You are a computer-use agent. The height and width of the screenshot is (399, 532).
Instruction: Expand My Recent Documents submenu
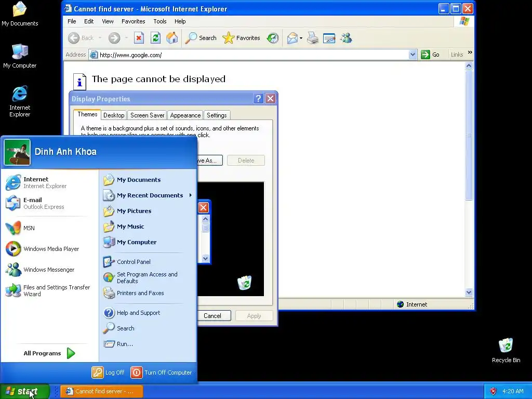click(148, 195)
